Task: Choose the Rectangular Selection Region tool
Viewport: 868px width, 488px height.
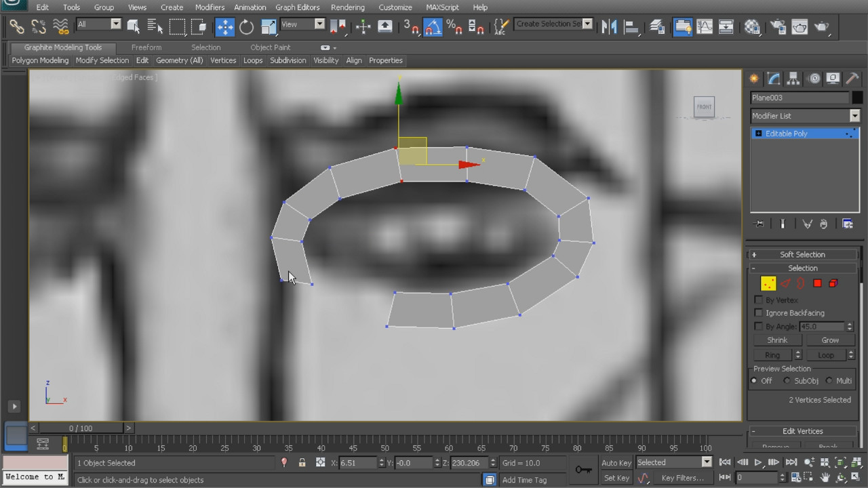Action: (x=177, y=26)
